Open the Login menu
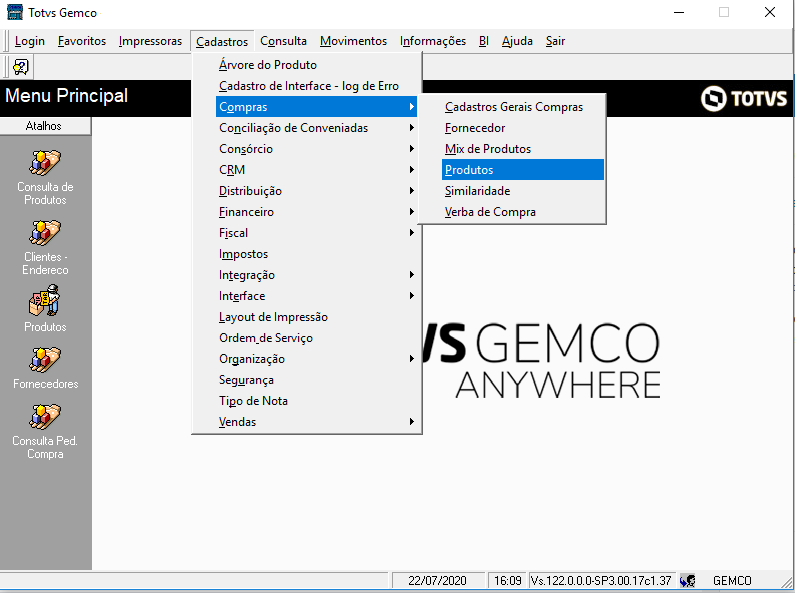This screenshot has height=593, width=795. click(x=30, y=41)
